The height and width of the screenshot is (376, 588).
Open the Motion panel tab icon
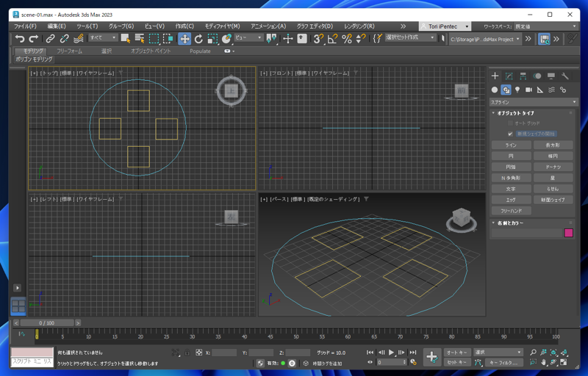click(537, 76)
